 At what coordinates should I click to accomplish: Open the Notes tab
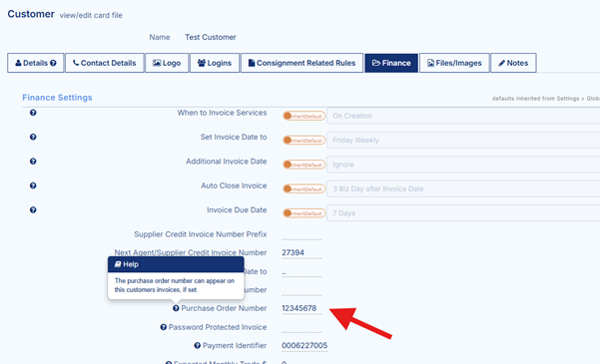coord(513,63)
